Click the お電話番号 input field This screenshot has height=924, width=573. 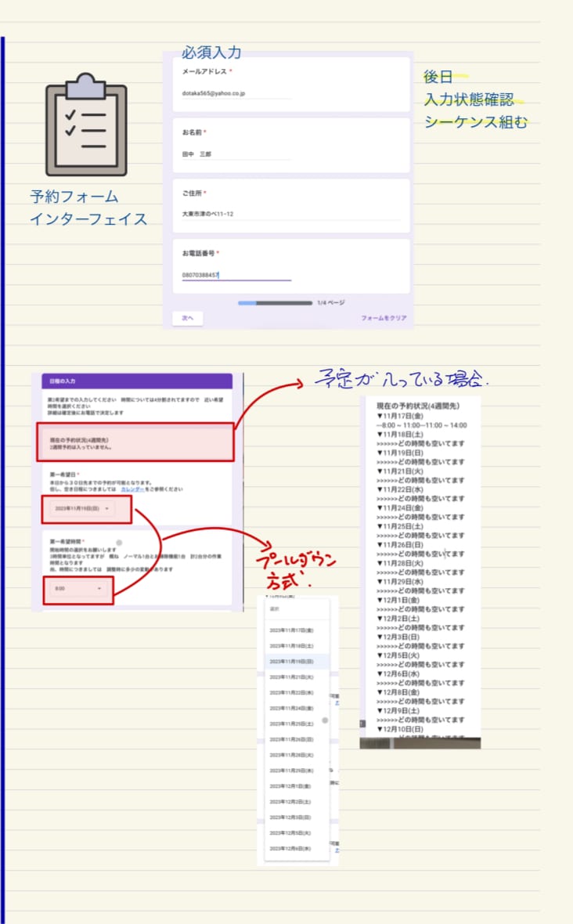pyautogui.click(x=236, y=275)
